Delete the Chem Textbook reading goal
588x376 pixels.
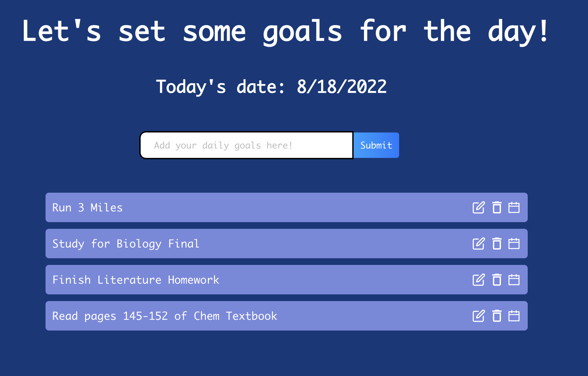497,316
